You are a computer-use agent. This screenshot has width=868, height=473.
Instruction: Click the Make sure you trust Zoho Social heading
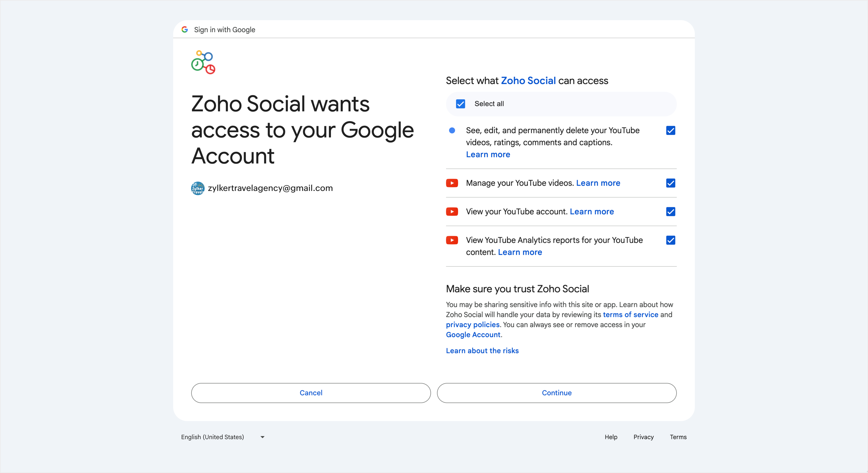coord(517,289)
